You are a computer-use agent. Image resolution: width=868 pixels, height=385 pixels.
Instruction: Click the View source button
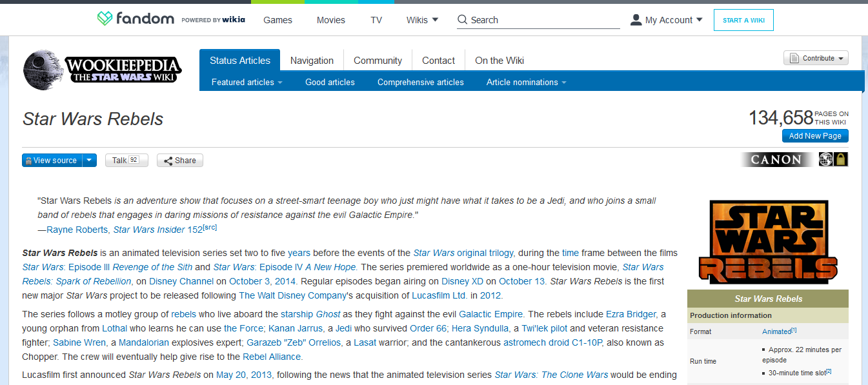(52, 161)
